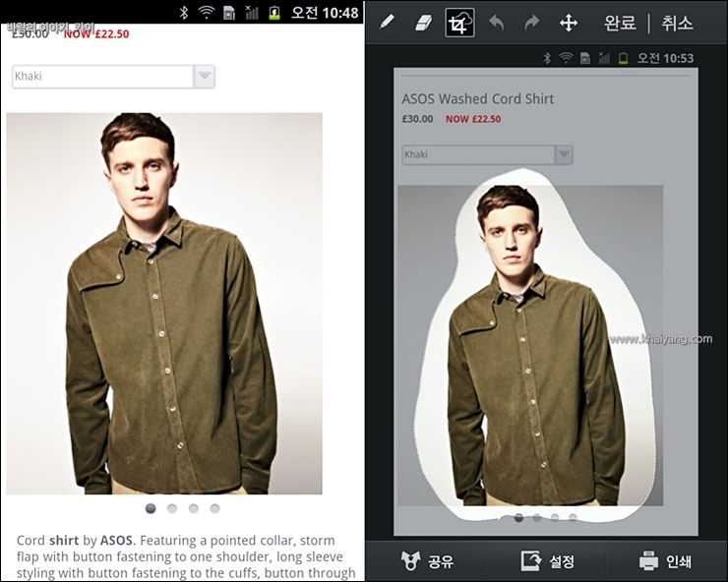Screen dimensions: 728x582
Task: Select the fourth image pagination dot on left
Action: coord(215,508)
